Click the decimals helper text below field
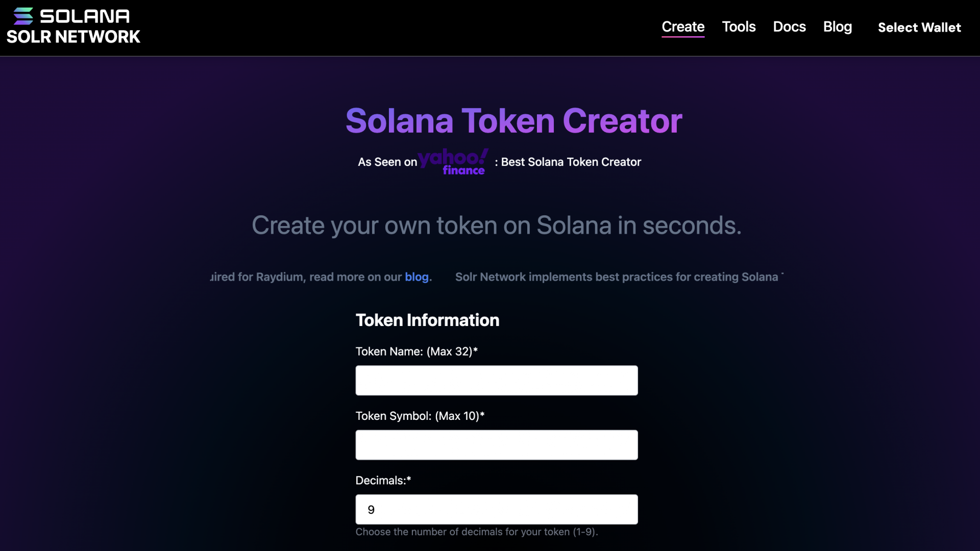The image size is (980, 551). 476,532
